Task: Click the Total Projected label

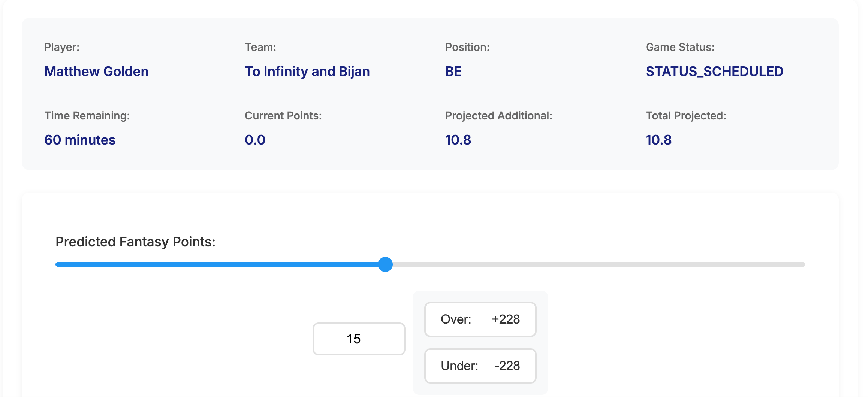Action: click(x=685, y=116)
